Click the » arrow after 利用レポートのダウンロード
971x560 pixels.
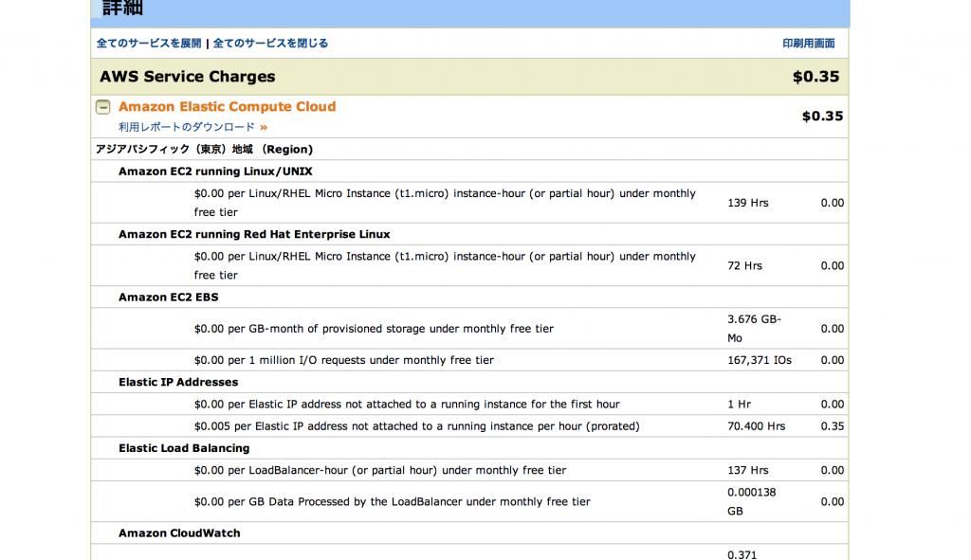point(264,126)
